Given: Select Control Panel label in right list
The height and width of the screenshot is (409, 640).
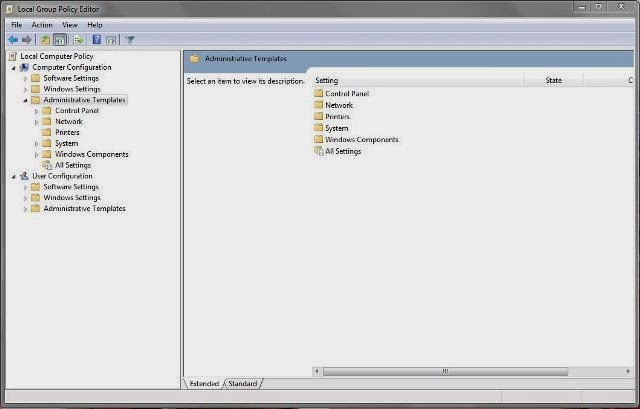Looking at the screenshot, I should (347, 93).
